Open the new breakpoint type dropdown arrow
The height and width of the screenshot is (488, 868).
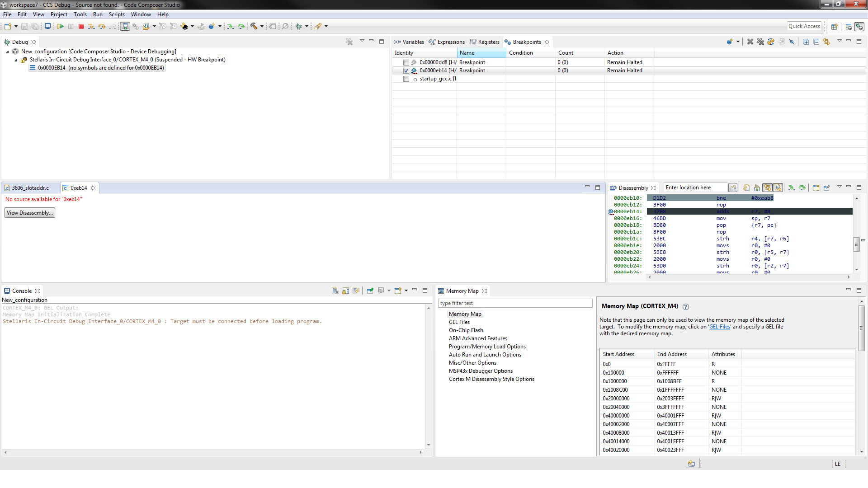(x=738, y=42)
